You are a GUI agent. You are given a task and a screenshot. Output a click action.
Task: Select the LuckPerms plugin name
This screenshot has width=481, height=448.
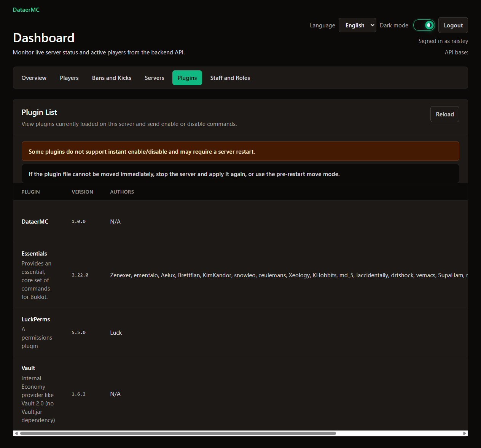(36, 319)
